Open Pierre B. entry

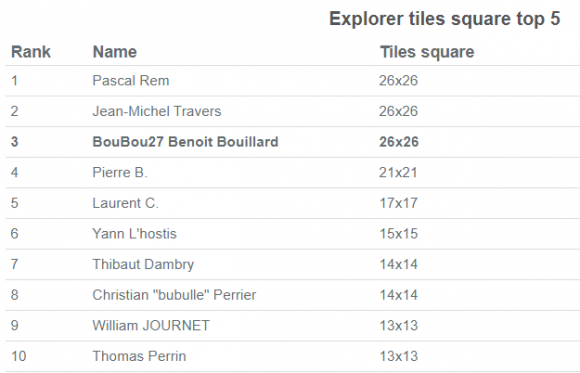(119, 172)
